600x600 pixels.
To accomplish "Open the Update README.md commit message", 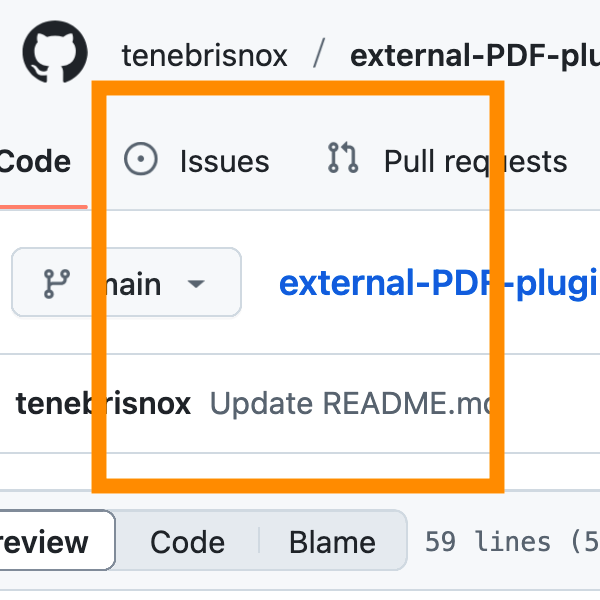I will (x=352, y=404).
